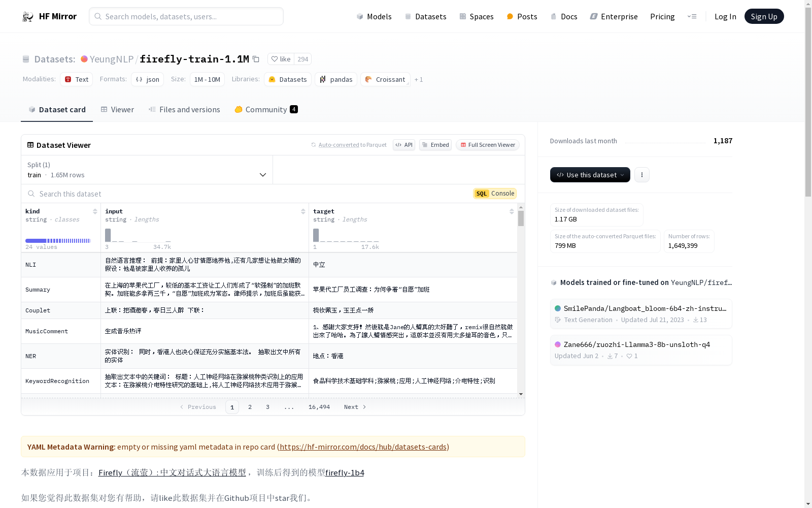Go to page 2 of viewer

tap(250, 407)
